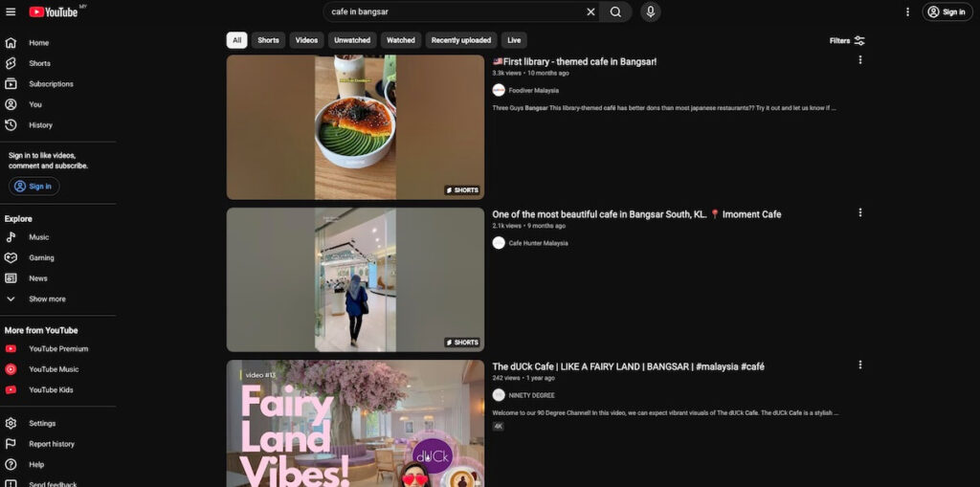The height and width of the screenshot is (487, 980).
Task: Visit the NINETY DEGREE channel
Action: [532, 396]
